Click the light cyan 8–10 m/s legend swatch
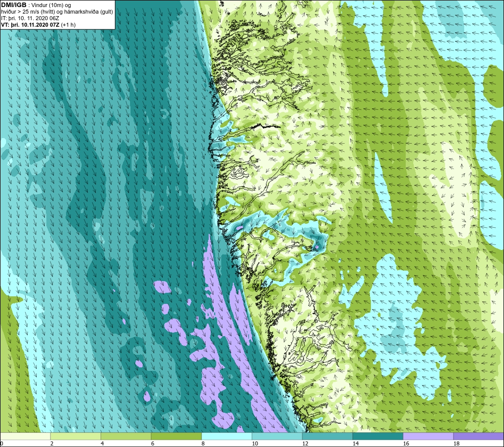504x447 pixels. (x=227, y=436)
